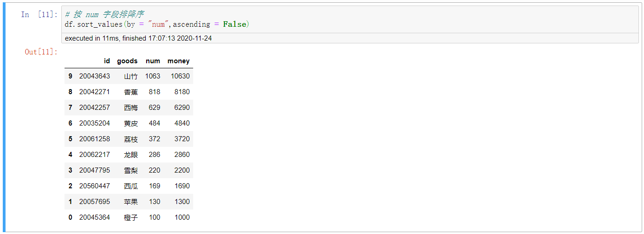Click the 'num' column header

point(153,61)
